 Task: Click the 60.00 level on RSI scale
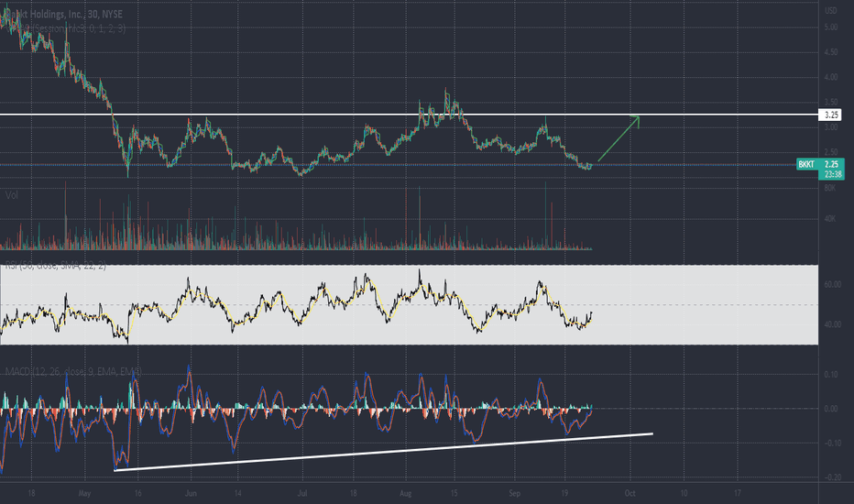tap(833, 284)
